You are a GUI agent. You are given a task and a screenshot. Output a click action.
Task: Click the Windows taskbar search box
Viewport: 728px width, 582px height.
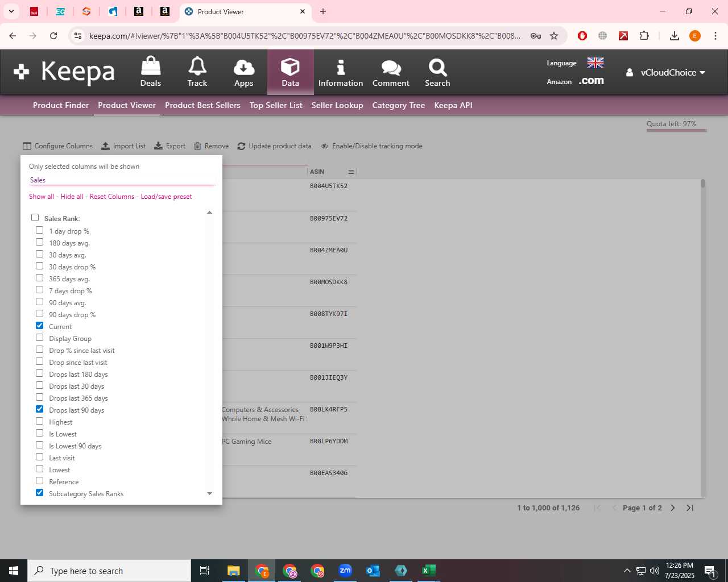pyautogui.click(x=109, y=571)
